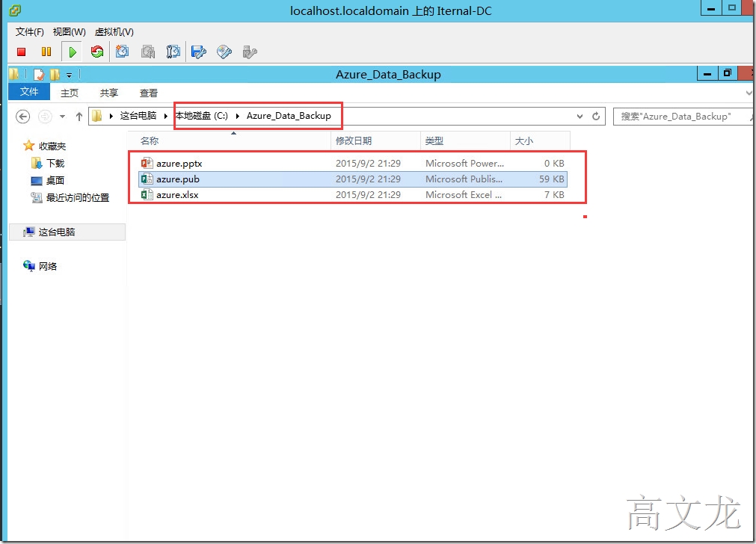Click the 收藏夹 star icon

coord(29,146)
